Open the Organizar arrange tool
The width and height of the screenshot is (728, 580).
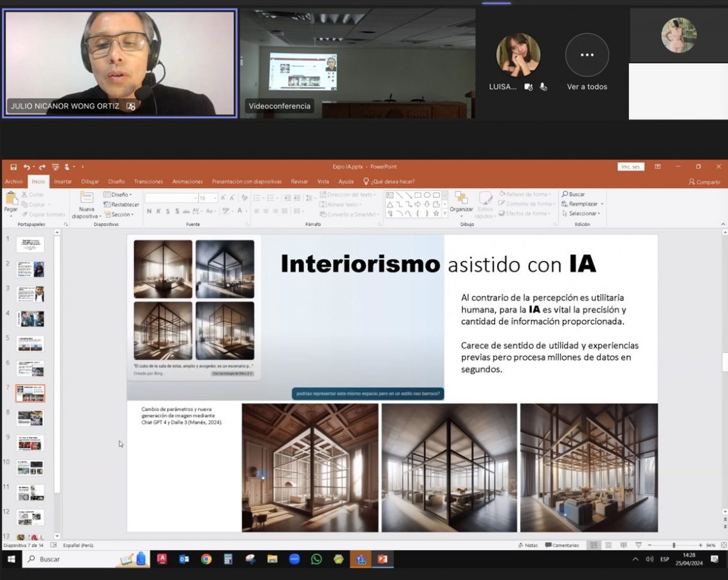[461, 199]
